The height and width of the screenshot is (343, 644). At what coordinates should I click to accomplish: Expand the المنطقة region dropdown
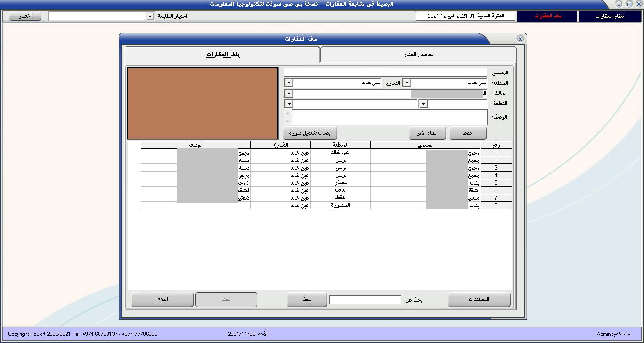406,83
